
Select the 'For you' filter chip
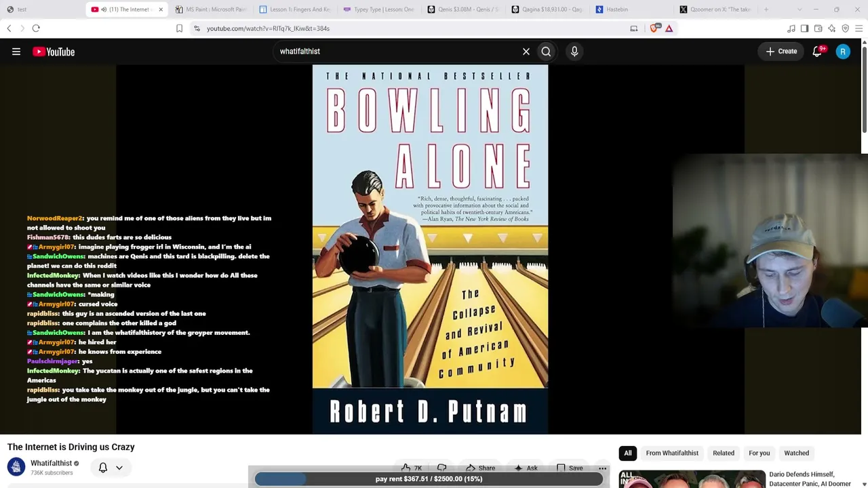click(759, 453)
